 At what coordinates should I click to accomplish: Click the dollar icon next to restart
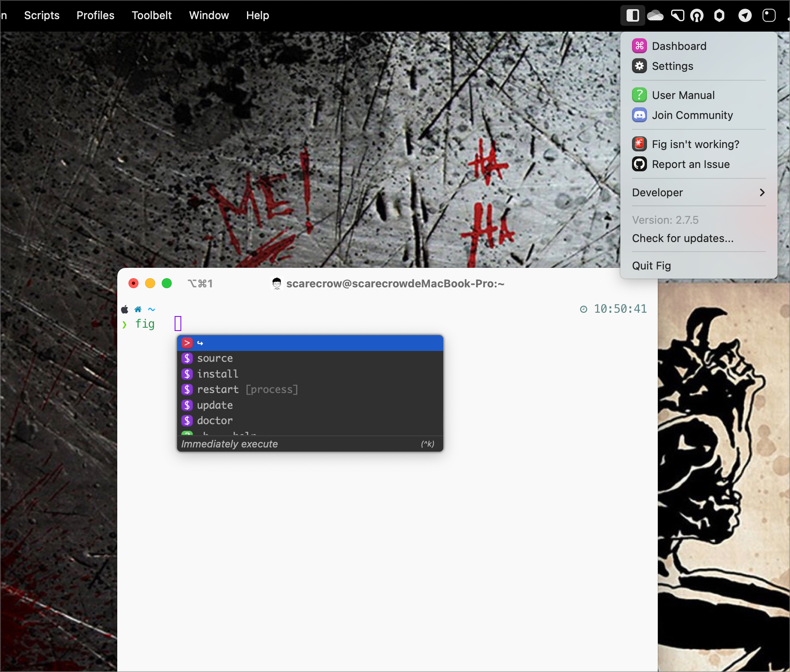187,389
